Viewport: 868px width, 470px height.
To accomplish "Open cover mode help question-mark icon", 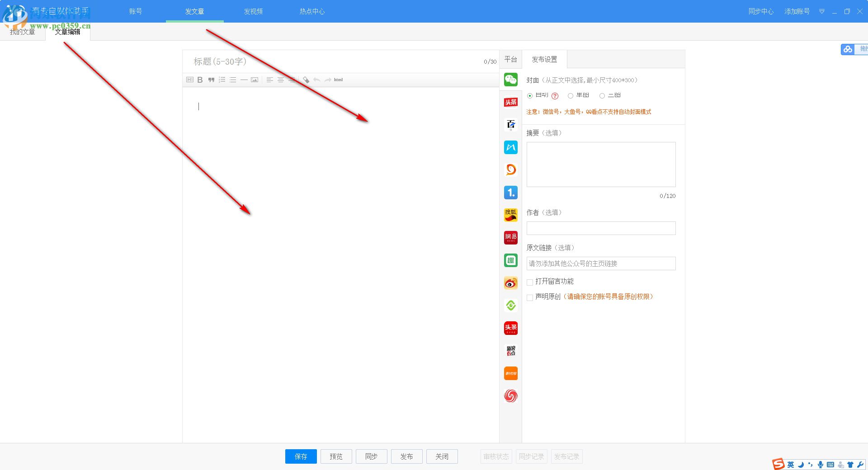I will coord(555,96).
